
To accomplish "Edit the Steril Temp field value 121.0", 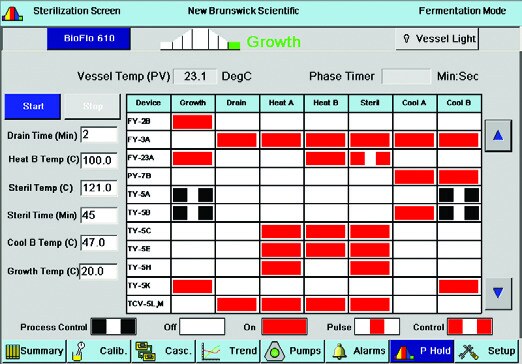I will 99,188.
